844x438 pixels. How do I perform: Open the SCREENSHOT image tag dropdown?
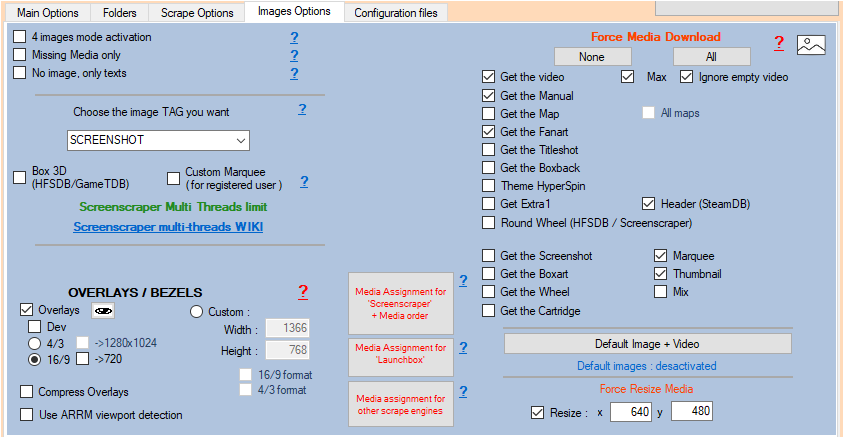[x=158, y=140]
